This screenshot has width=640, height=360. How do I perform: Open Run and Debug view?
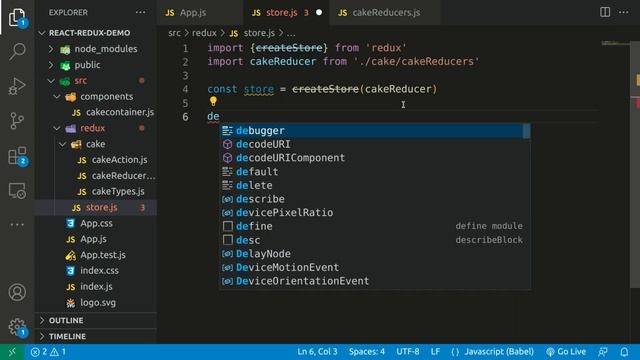(17, 86)
